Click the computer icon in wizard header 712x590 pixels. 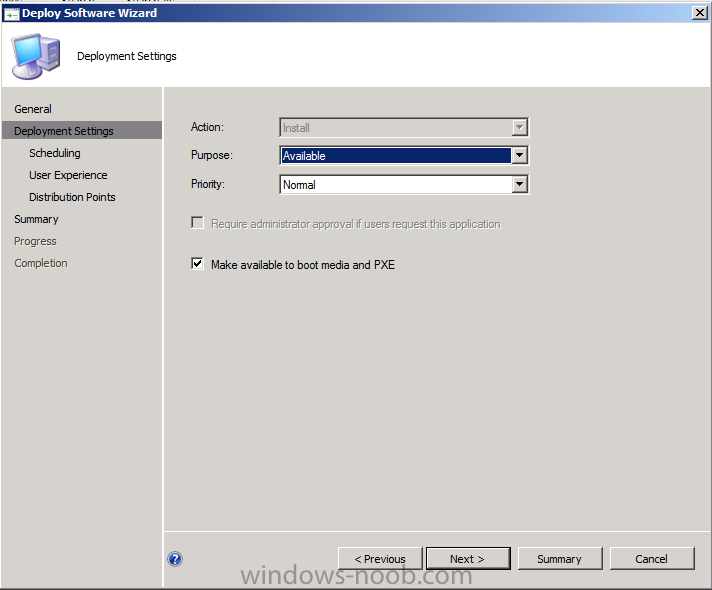coord(34,56)
